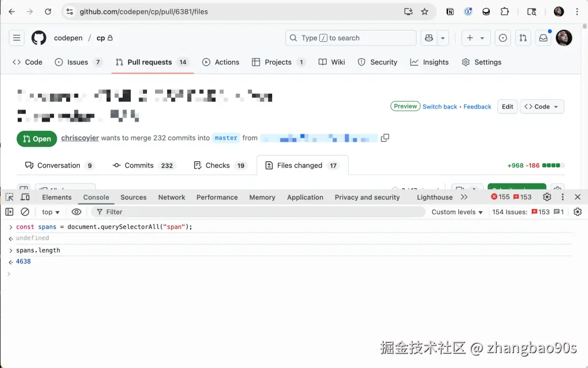This screenshot has width=588, height=368.
Task: Open GitHub user avatar menu
Action: (564, 38)
